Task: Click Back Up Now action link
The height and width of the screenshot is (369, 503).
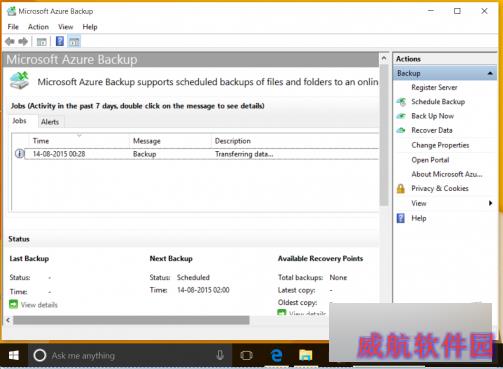Action: (x=433, y=116)
